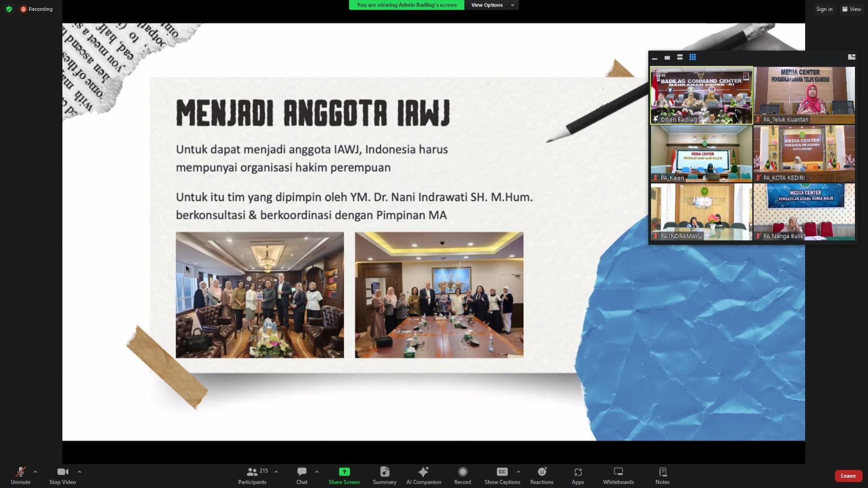Select the PA INDRAMAYU video thumbnail
Screen dimensions: 868x488
click(701, 212)
